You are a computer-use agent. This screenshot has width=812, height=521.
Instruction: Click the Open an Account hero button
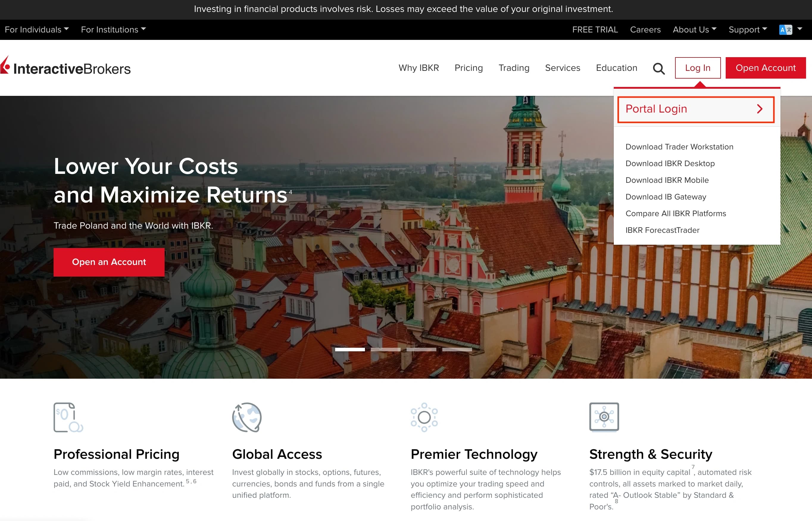[109, 262]
